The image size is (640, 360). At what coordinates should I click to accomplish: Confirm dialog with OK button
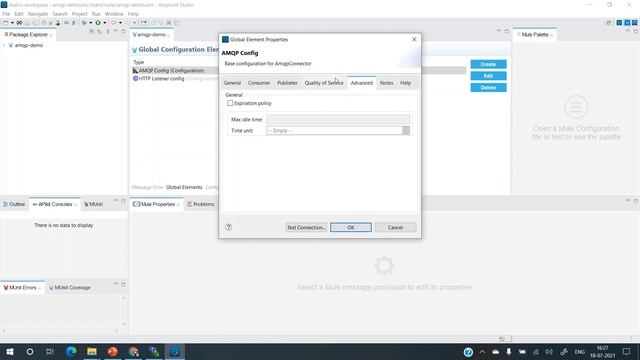click(351, 227)
